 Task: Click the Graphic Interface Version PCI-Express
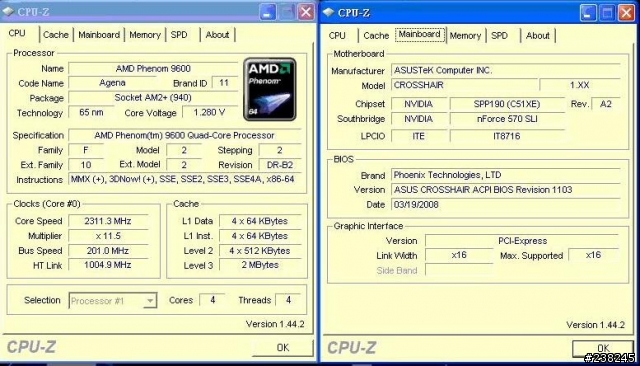522,241
